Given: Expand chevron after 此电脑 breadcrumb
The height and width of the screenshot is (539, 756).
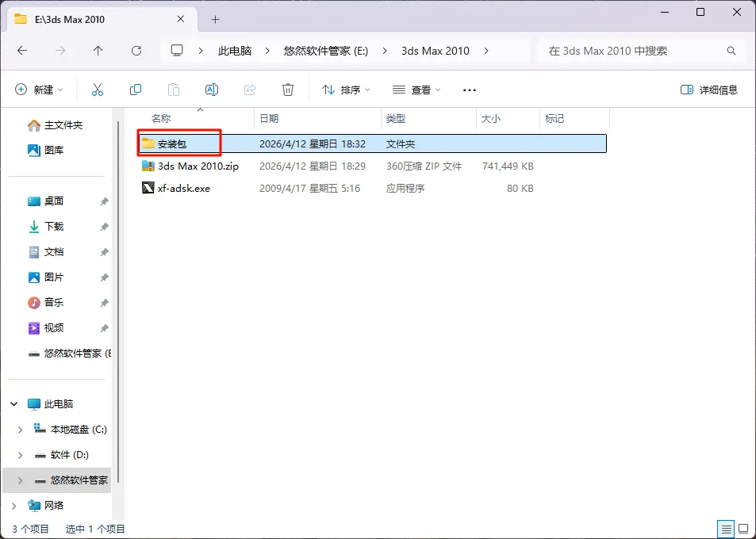Looking at the screenshot, I should (268, 51).
